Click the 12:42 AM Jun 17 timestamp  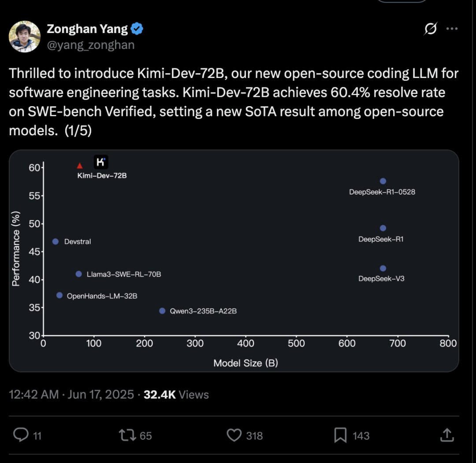[x=71, y=394]
